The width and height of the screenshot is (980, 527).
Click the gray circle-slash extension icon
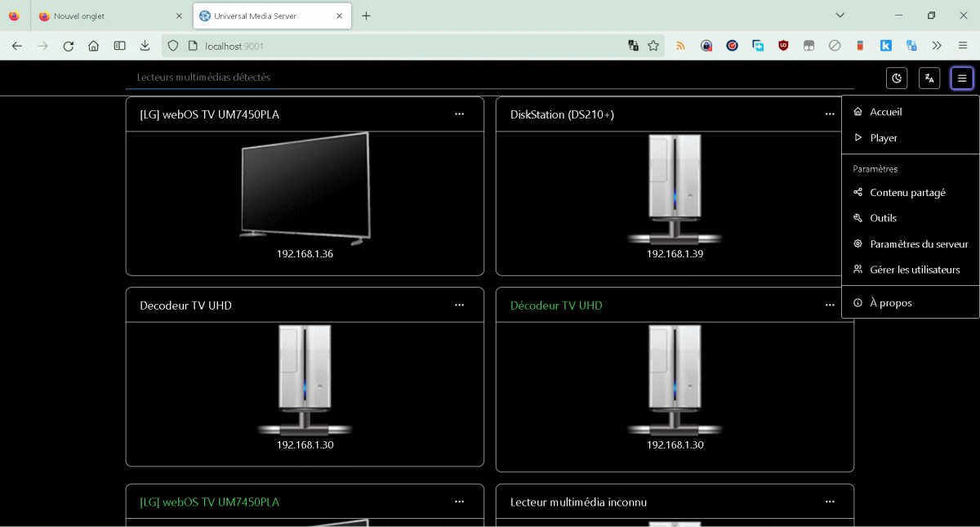click(x=835, y=46)
